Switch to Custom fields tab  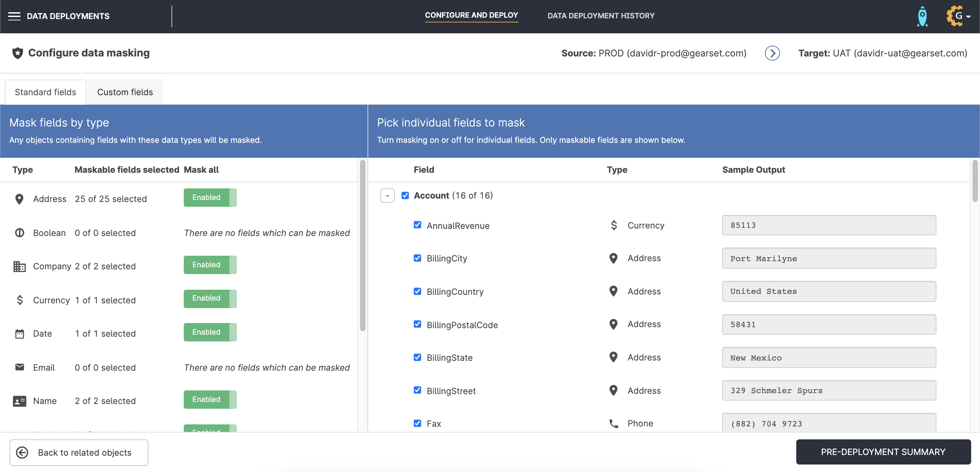point(125,92)
